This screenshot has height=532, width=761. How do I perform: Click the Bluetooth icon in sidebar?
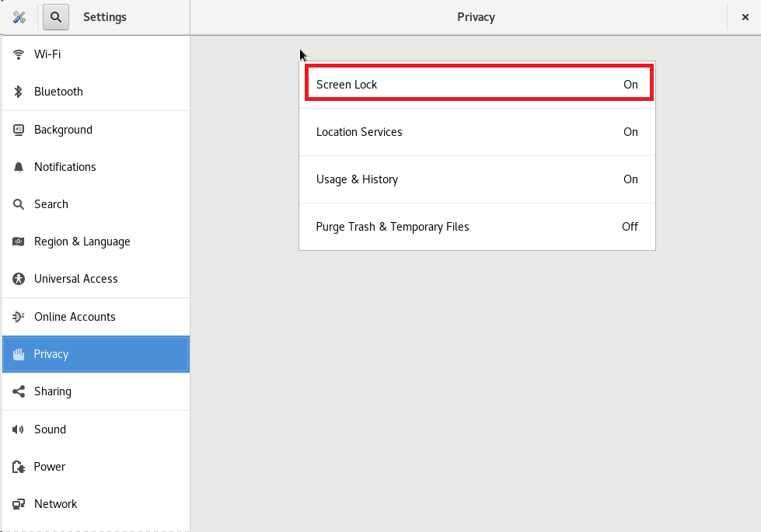click(x=19, y=92)
